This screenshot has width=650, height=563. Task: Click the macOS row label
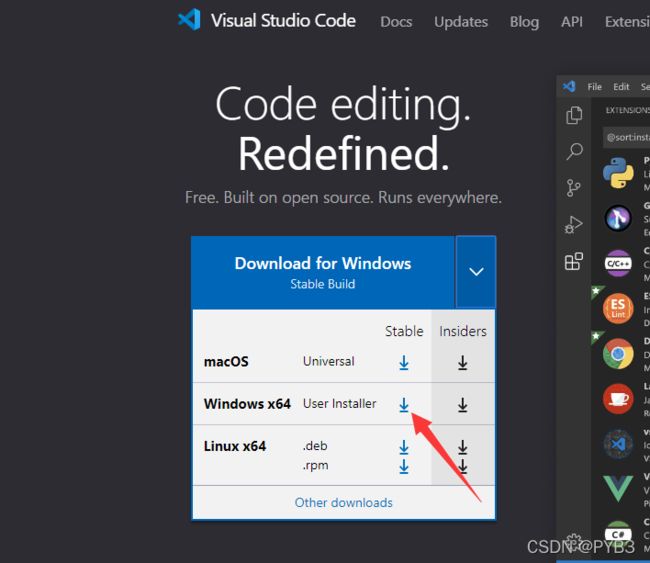click(x=226, y=362)
